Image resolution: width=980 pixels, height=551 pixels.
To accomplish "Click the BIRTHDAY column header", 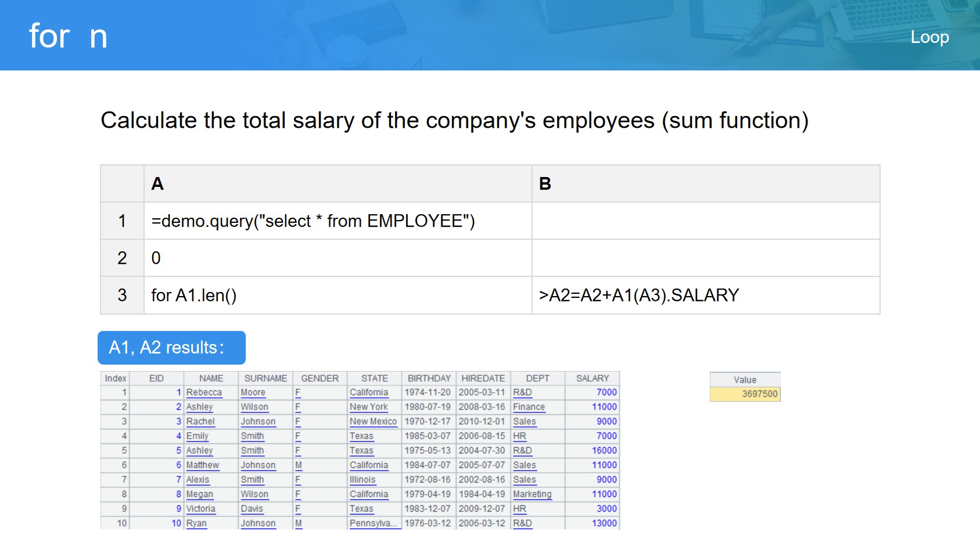I will point(429,379).
